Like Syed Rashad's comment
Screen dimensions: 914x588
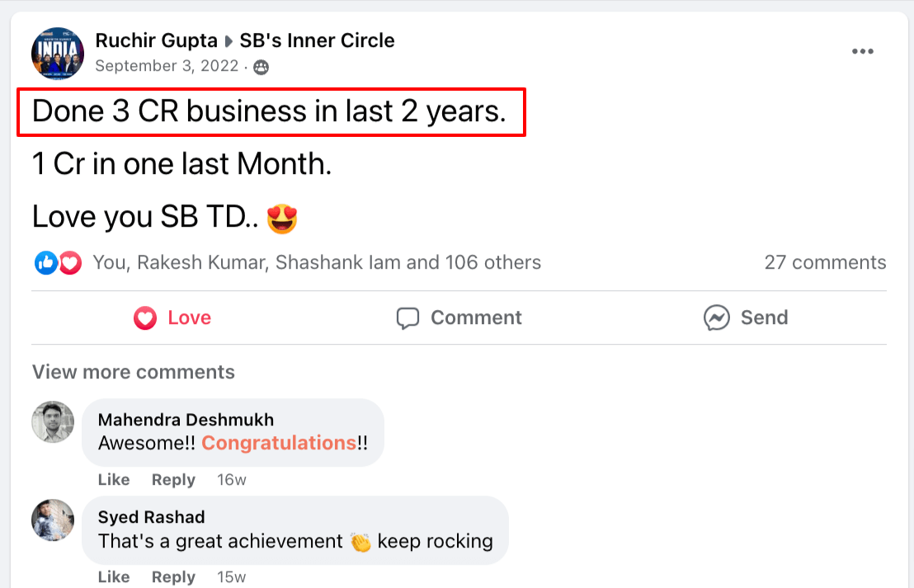(114, 576)
